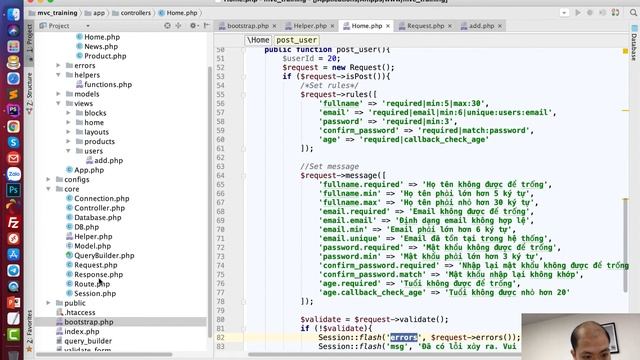
Task: Open the Project panel settings gear
Action: [x=193, y=26]
